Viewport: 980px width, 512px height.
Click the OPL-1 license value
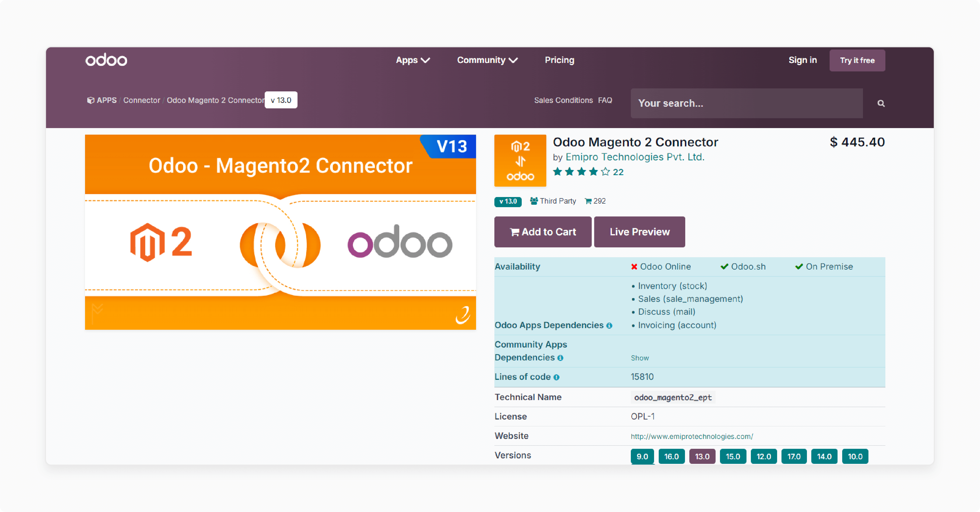(x=643, y=416)
